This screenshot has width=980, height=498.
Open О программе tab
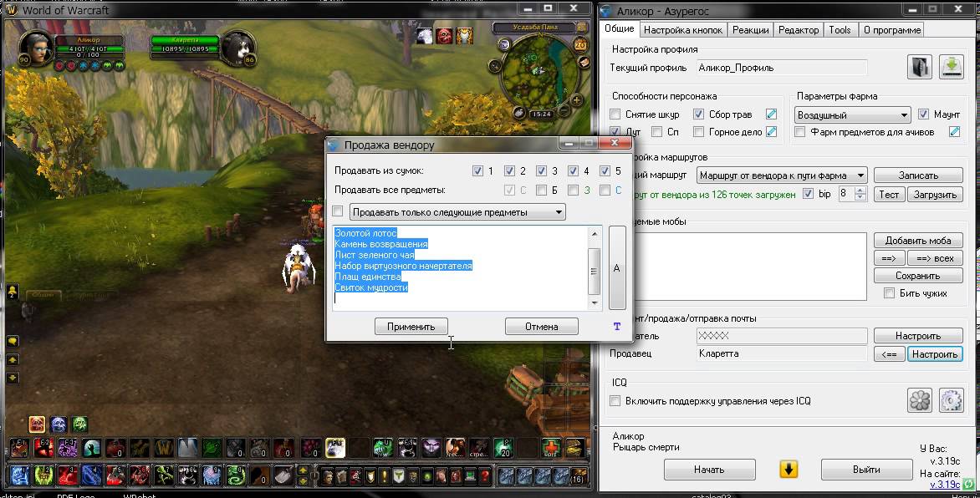(x=892, y=30)
